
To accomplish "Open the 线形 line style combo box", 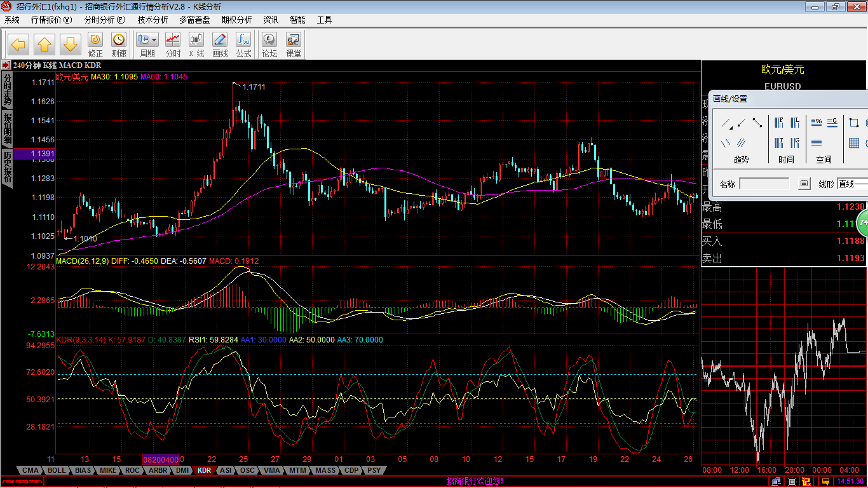I will 852,184.
